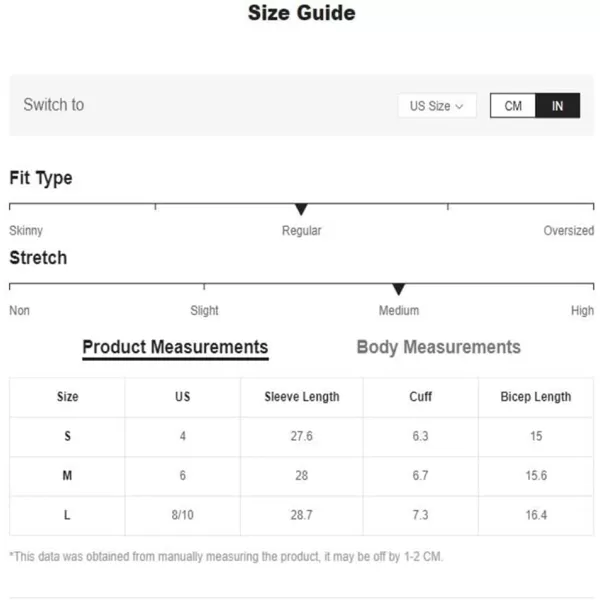This screenshot has height=600, width=600.
Task: Click the Stretch level triangle marker
Action: pyautogui.click(x=398, y=289)
